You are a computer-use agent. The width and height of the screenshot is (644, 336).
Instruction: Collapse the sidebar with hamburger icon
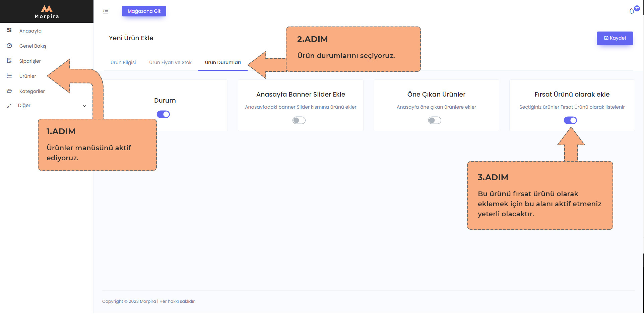point(106,11)
